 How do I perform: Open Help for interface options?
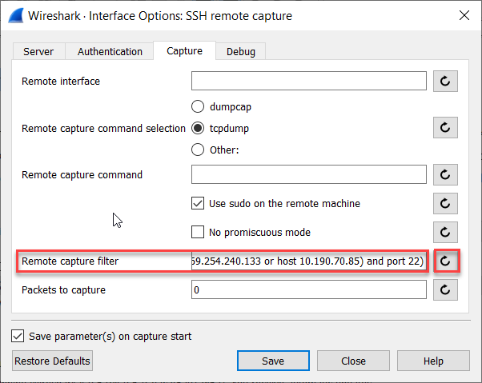click(x=433, y=361)
